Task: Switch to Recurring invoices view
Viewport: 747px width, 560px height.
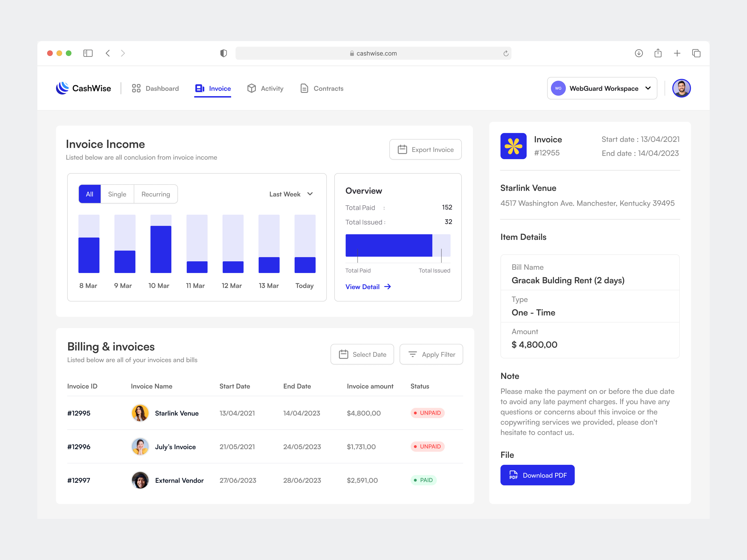Action: tap(155, 194)
